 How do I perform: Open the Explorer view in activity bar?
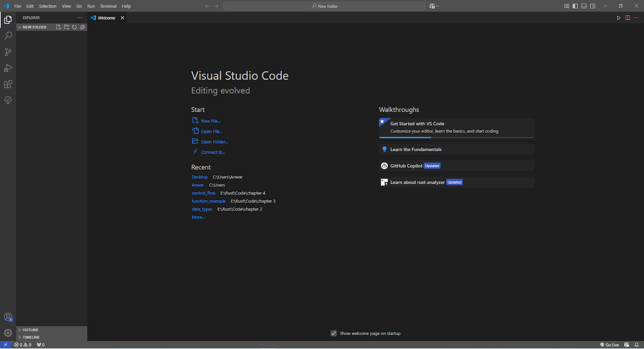pos(8,19)
